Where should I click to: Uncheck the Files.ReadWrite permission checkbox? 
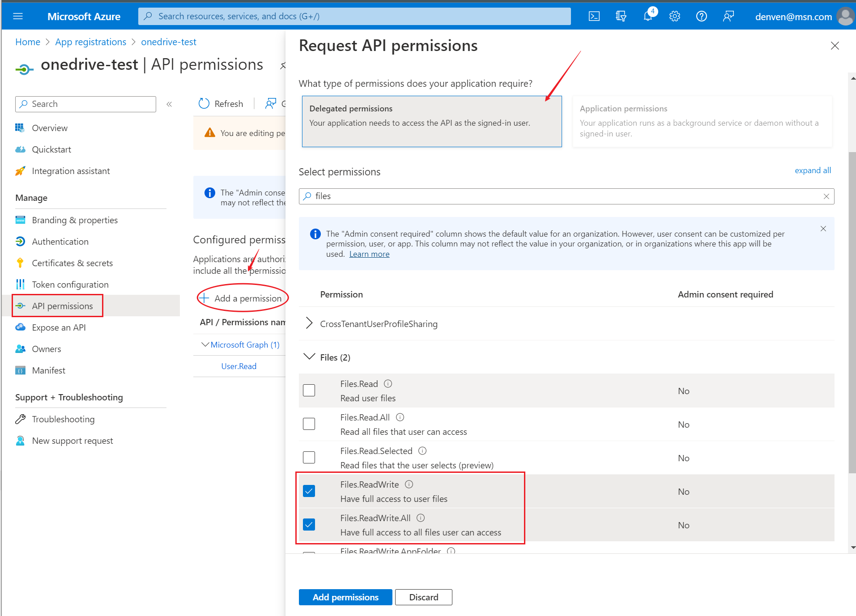(x=309, y=491)
